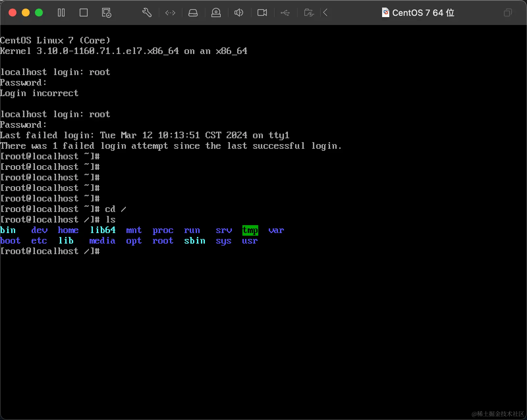Open the hard disk device icon
Image resolution: width=527 pixels, height=420 pixels.
point(193,13)
